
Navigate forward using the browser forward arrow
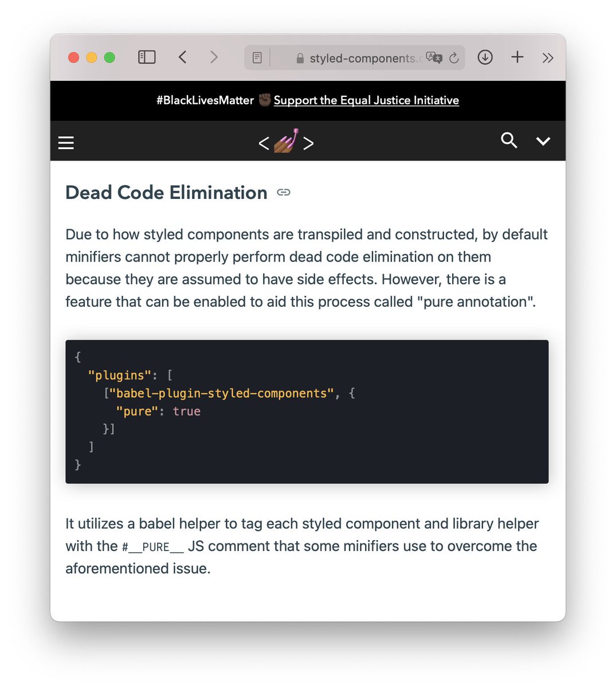tap(214, 57)
